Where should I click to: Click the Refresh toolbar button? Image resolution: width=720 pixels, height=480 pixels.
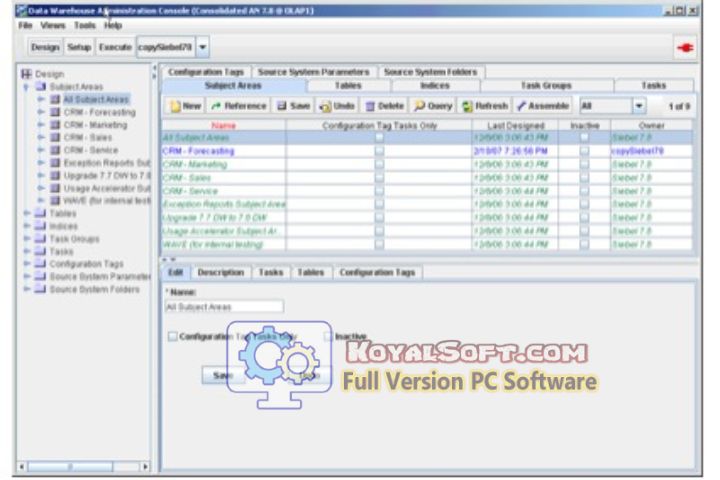(x=485, y=106)
